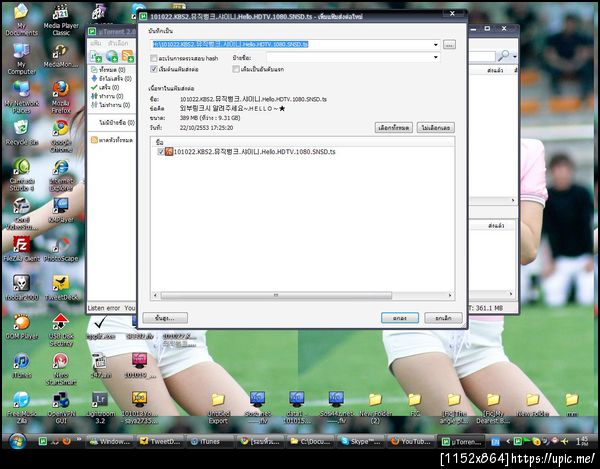Click the Add Torrent from URL globe icon

click(112, 57)
